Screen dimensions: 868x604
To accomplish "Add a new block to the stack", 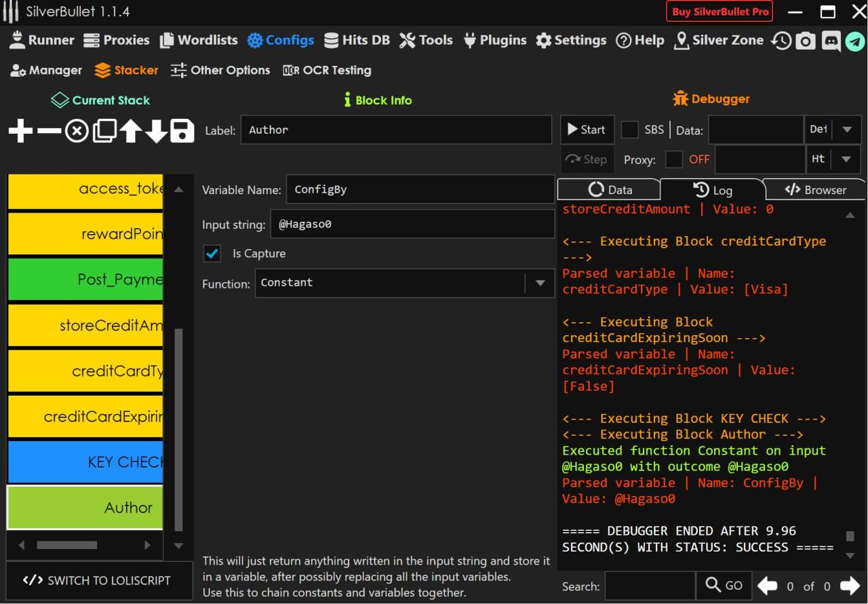I will point(20,130).
